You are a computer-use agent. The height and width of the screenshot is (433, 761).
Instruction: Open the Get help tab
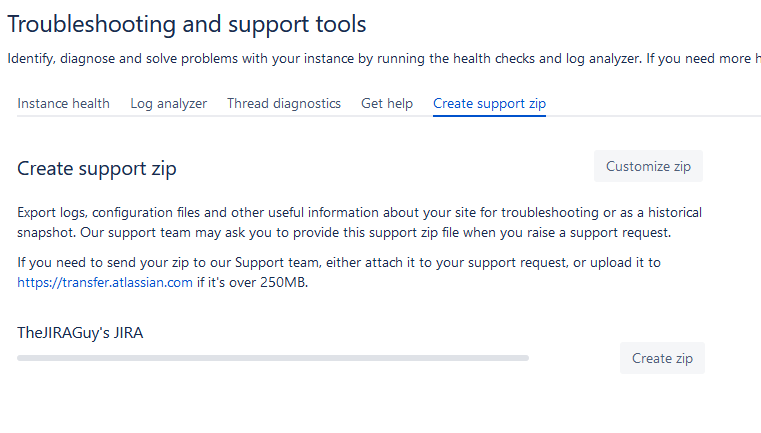click(386, 103)
